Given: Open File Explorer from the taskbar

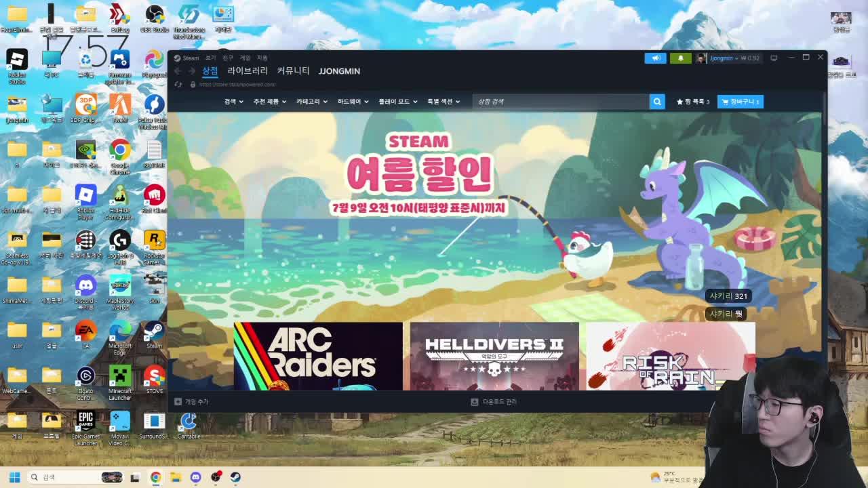Looking at the screenshot, I should pyautogui.click(x=176, y=477).
